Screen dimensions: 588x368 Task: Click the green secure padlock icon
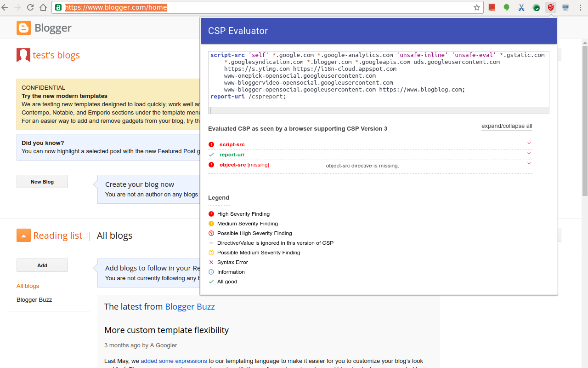pos(58,7)
